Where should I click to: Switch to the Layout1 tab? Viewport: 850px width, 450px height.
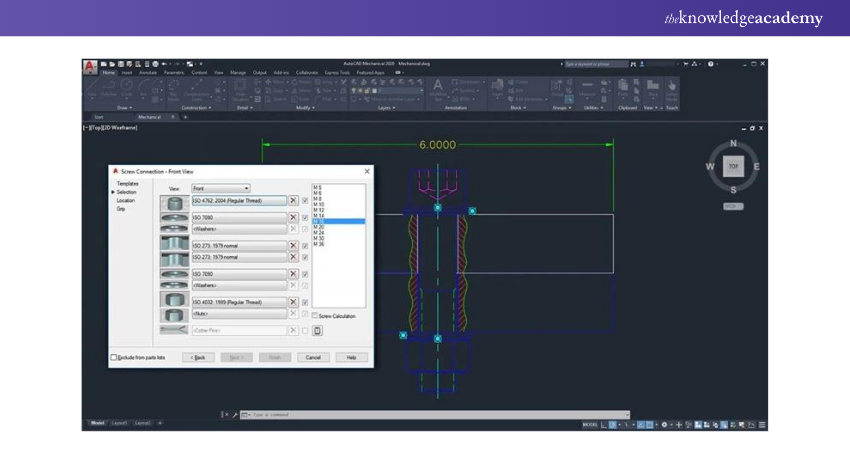tap(120, 423)
